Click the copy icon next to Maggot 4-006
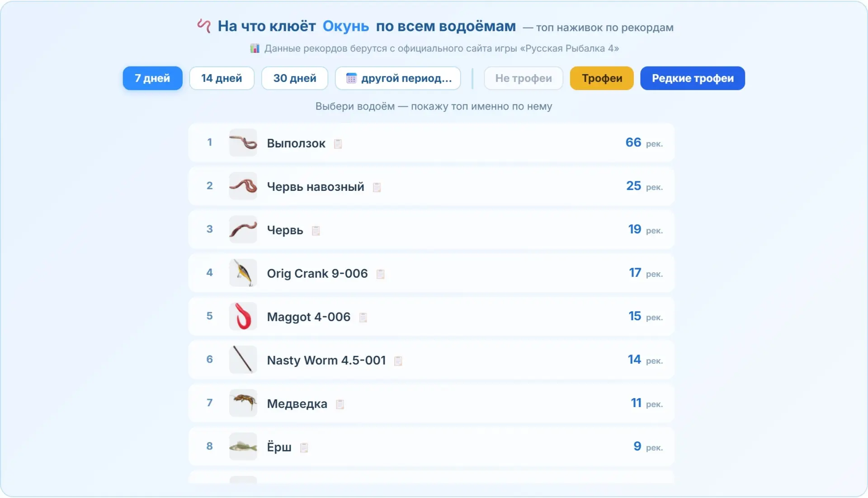The width and height of the screenshot is (868, 498). pyautogui.click(x=363, y=318)
